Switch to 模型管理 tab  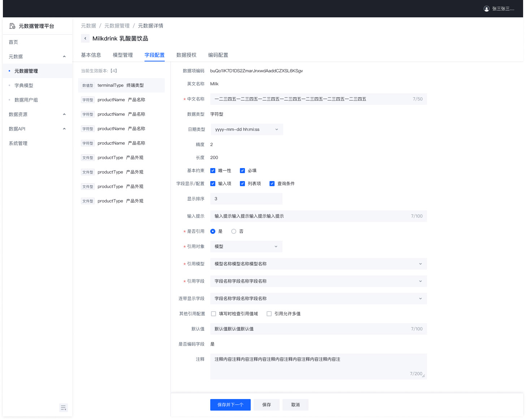point(123,55)
